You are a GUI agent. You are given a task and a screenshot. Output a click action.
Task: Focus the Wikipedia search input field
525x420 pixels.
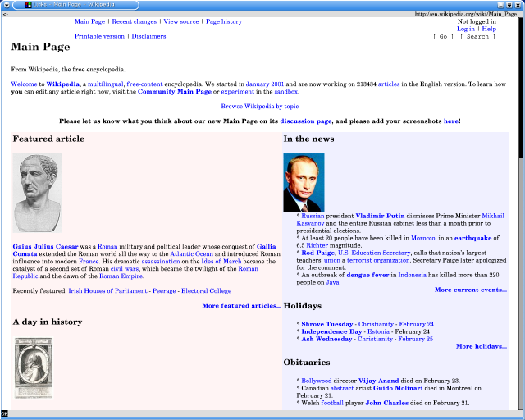pyautogui.click(x=393, y=36)
